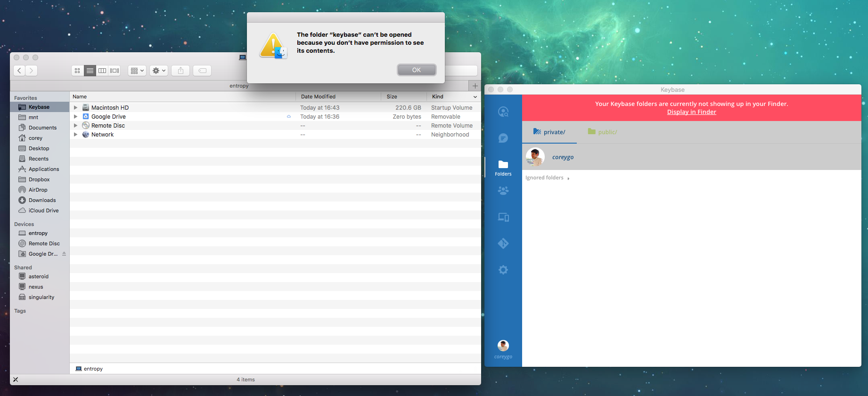This screenshot has height=396, width=868.
Task: Eject Google Drive in Finder sidebar
Action: tap(64, 254)
